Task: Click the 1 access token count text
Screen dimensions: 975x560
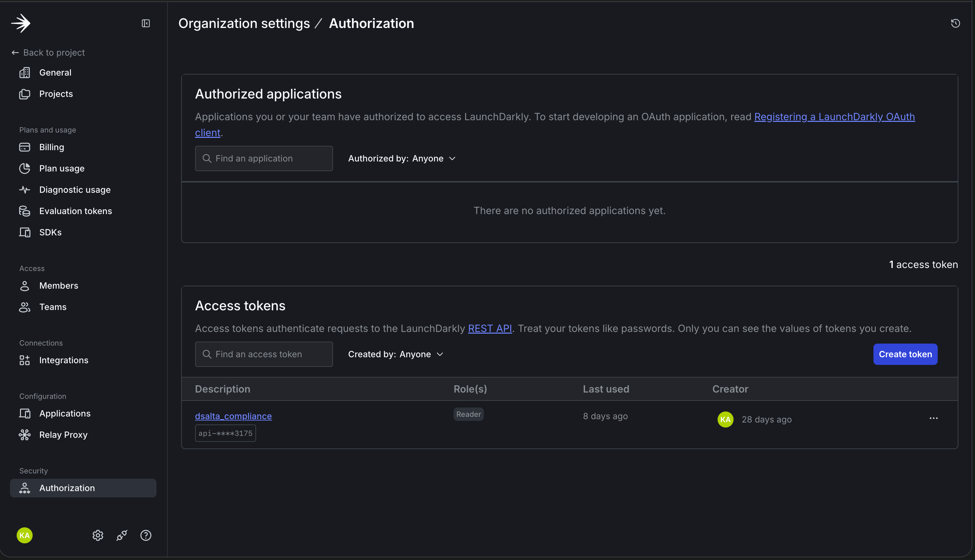Action: [923, 265]
